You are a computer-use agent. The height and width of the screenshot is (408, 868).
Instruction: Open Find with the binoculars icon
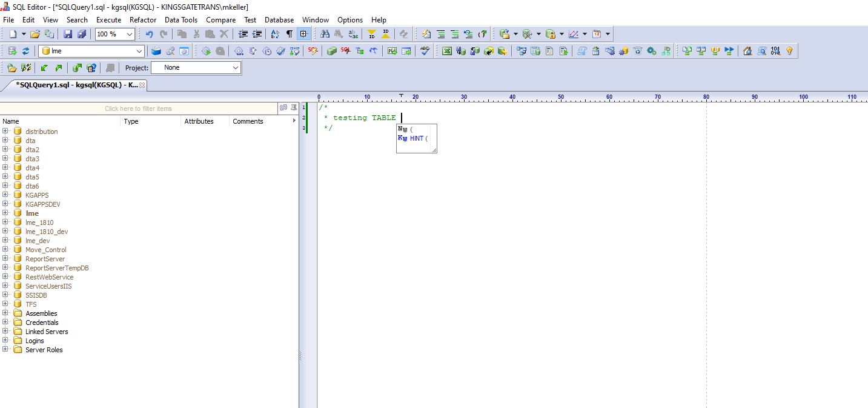coord(325,35)
